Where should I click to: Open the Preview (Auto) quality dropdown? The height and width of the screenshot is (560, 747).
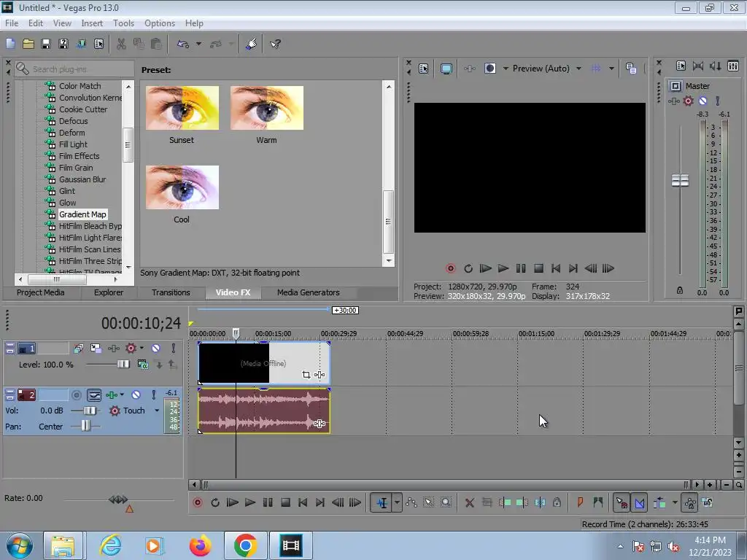578,69
